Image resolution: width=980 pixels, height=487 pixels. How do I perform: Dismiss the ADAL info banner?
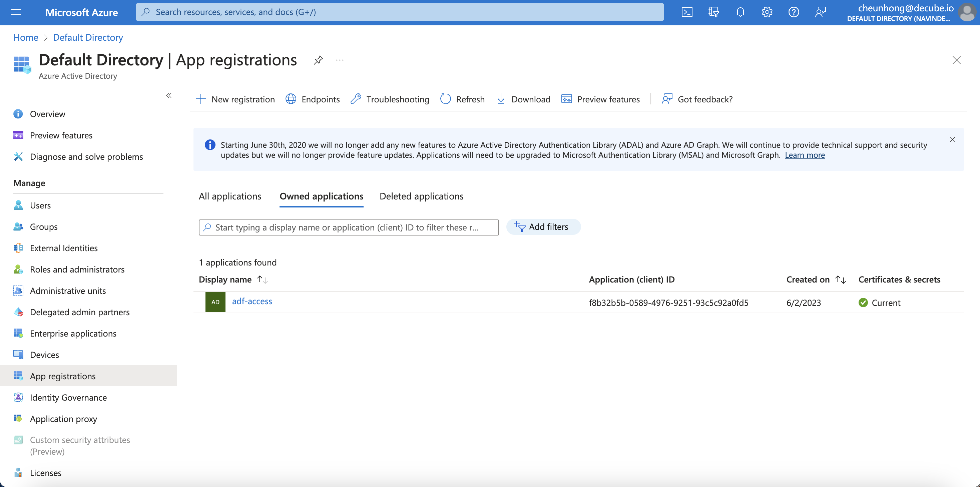pyautogui.click(x=952, y=140)
